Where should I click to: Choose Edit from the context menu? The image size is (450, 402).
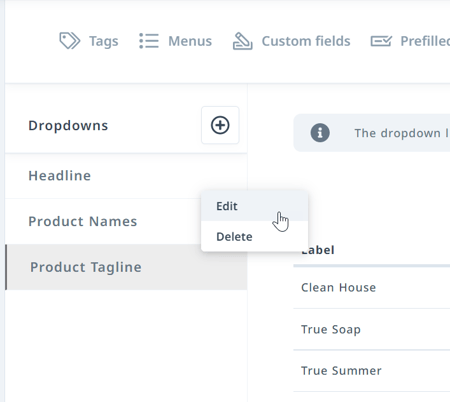[254, 206]
